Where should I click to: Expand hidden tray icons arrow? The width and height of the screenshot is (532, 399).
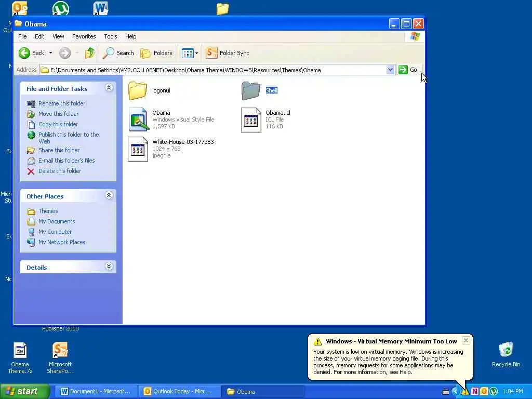(455, 392)
